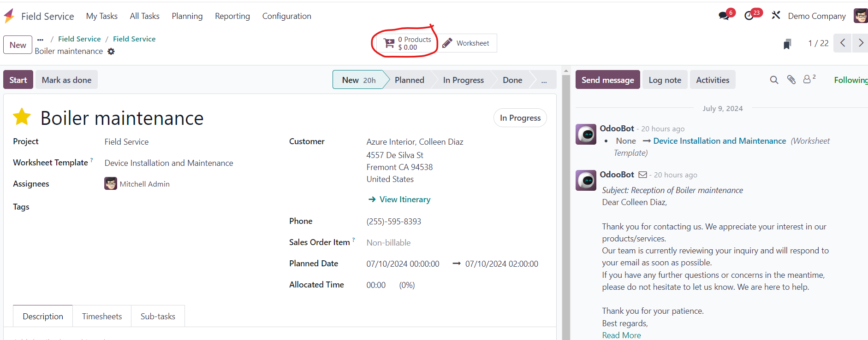Screen dimensions: 868x340
Task: Open the Following dropdown
Action: point(850,80)
